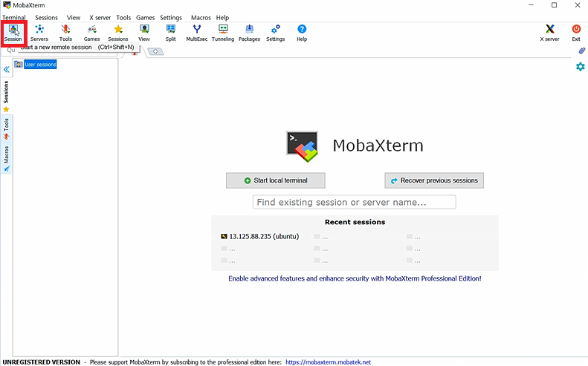Click Start local terminal button
This screenshot has height=366, width=588.
click(x=276, y=180)
